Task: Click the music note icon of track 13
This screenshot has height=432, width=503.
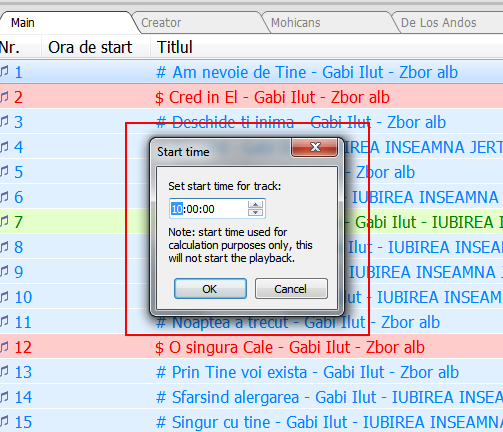Action: click(x=4, y=371)
